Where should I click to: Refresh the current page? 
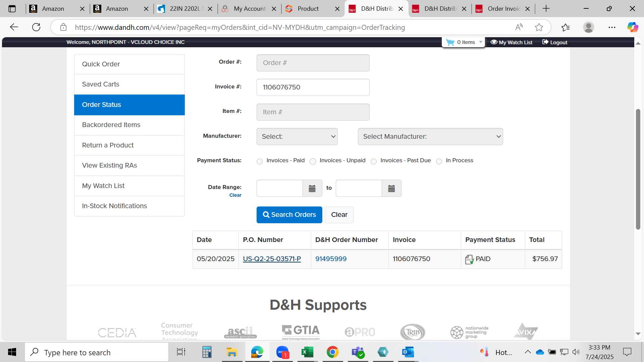[x=36, y=27]
